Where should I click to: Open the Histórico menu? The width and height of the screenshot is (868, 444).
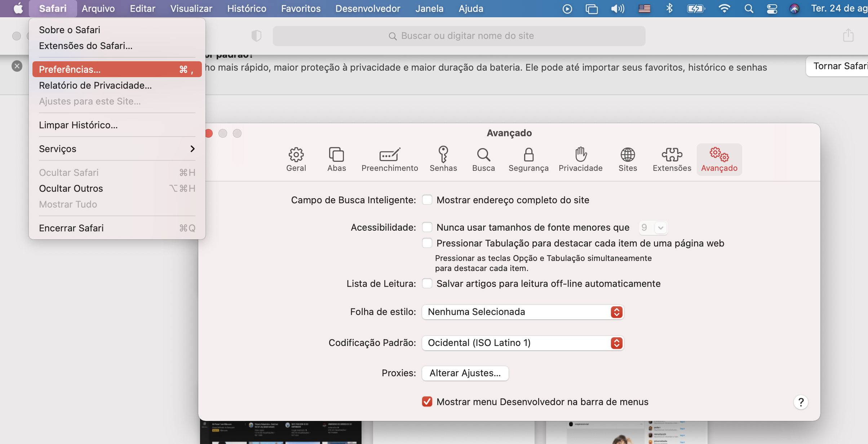(x=247, y=8)
